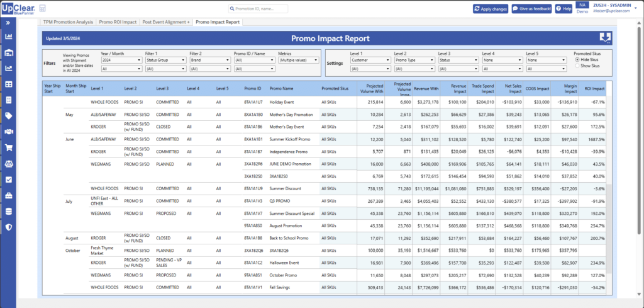The width and height of the screenshot is (644, 308).
Task: Open the check-square icon in sidebar
Action: (x=8, y=180)
